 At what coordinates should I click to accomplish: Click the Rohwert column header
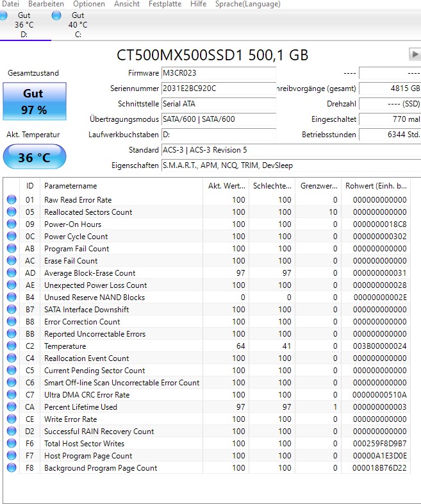coord(376,186)
